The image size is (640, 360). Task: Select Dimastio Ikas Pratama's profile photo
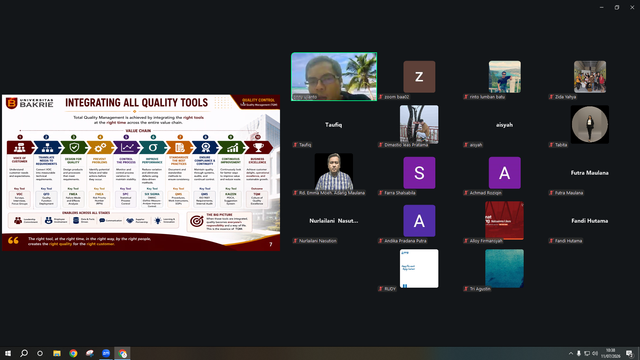click(419, 124)
